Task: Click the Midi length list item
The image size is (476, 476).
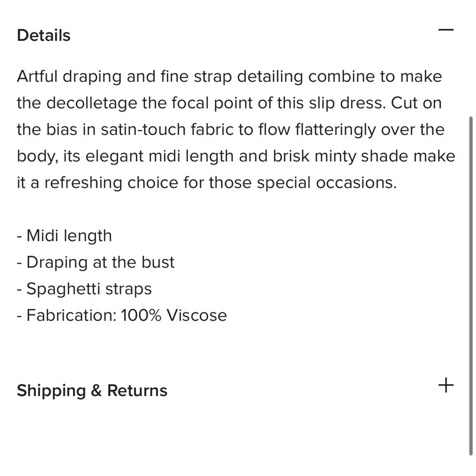Action: coord(64,236)
